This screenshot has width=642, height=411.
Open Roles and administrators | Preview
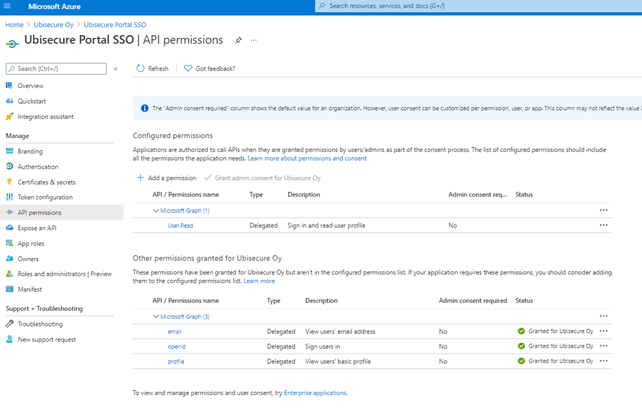point(65,274)
